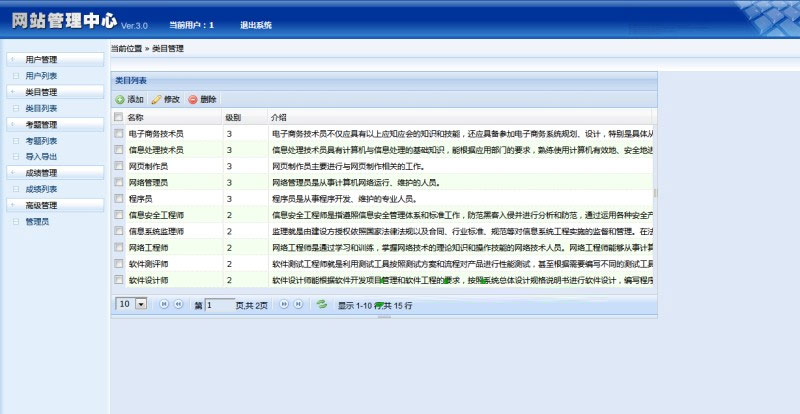Click the table's vertical scrollbar
This screenshot has width=800, height=414.
656,190
